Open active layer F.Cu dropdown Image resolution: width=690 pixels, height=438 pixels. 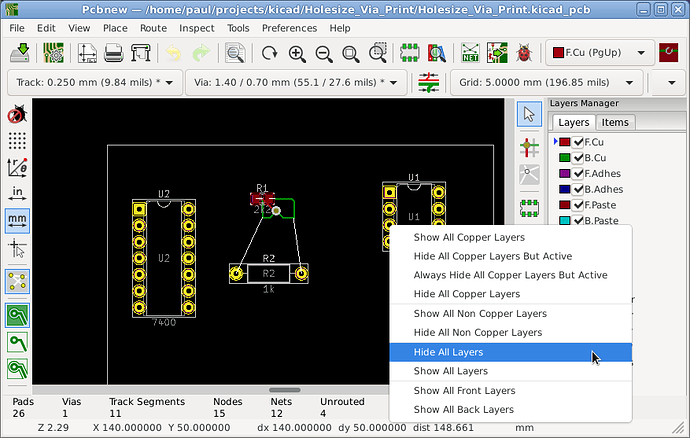pos(600,53)
